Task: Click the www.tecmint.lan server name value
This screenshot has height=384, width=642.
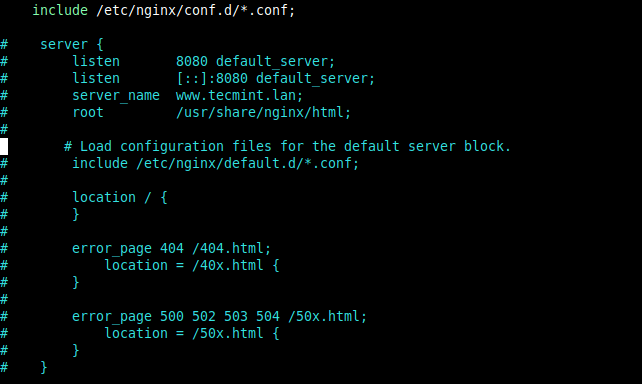Action: click(240, 95)
